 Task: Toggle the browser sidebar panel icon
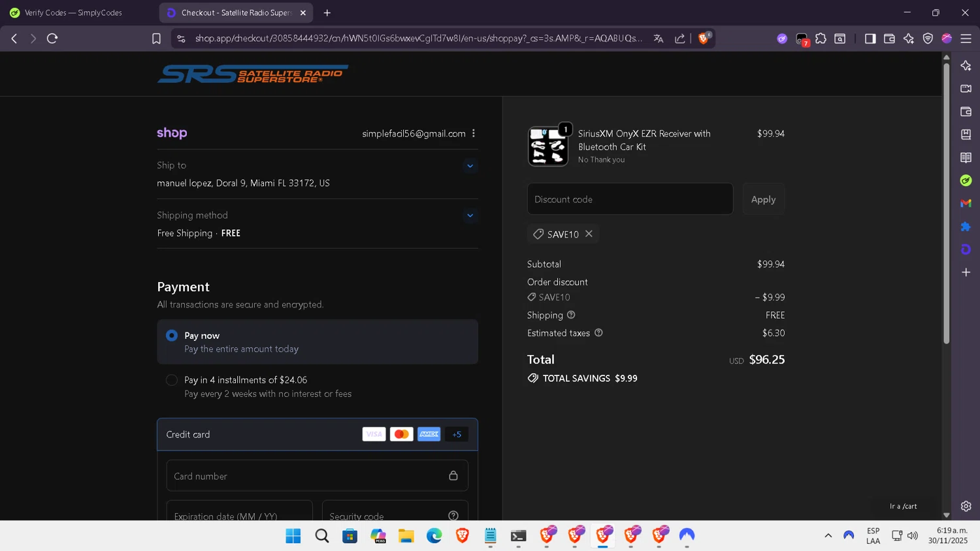click(870, 39)
